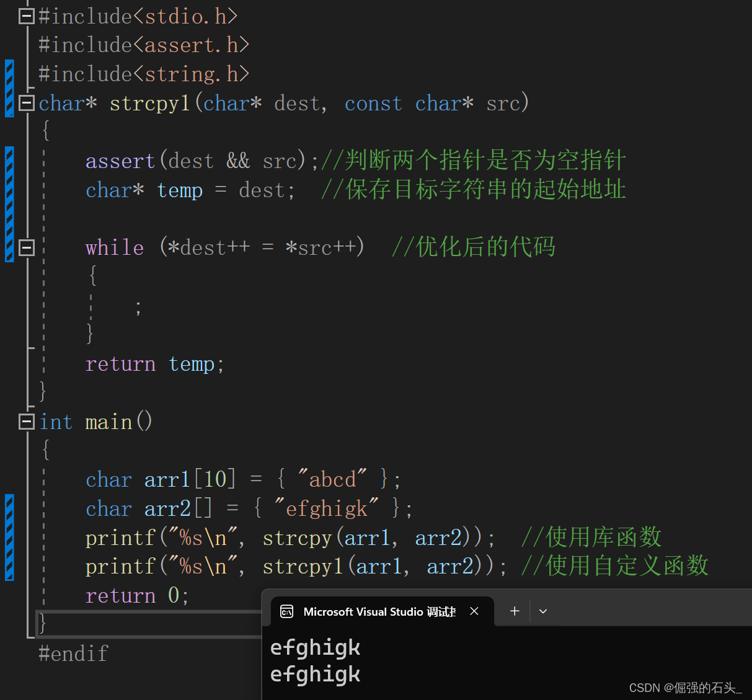Collapse the while loop fold marker
The height and width of the screenshot is (700, 752).
[x=27, y=248]
